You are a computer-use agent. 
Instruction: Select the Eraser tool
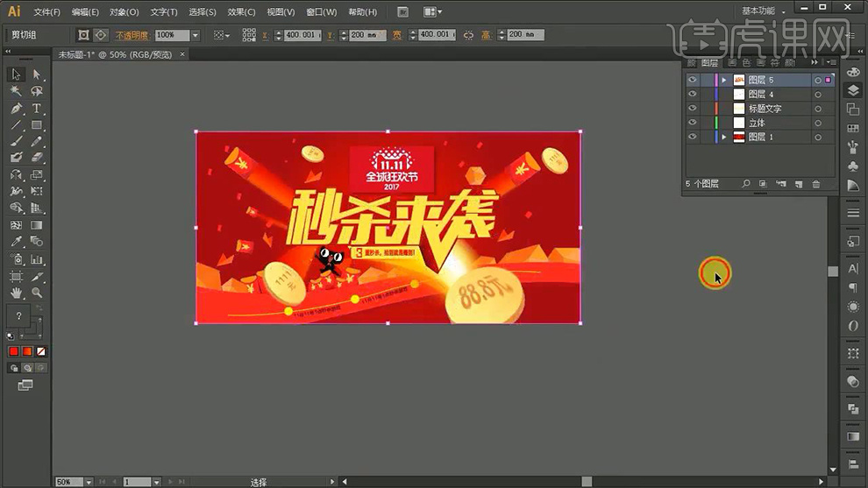coord(37,158)
